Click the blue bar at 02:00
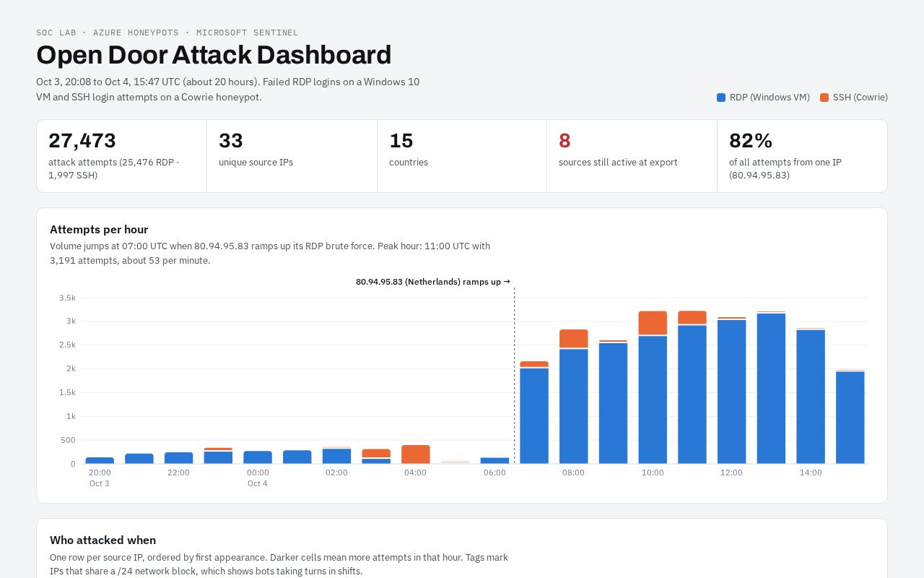 [337, 456]
